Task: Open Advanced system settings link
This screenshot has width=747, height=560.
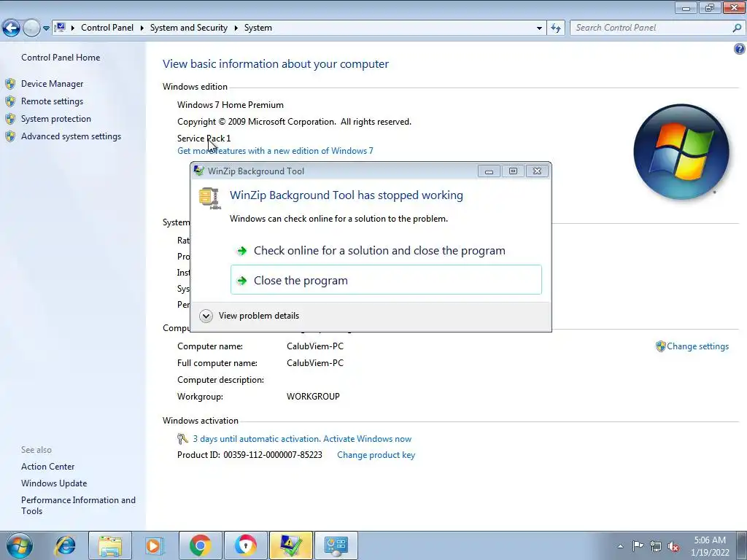Action: coord(71,136)
